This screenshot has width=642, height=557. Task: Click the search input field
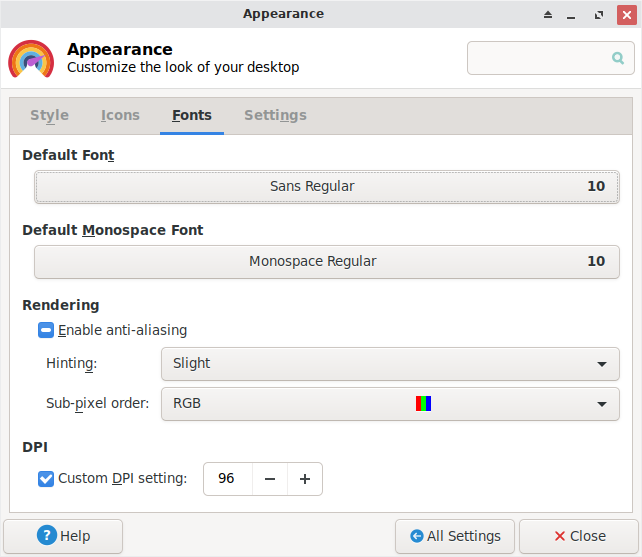pos(551,58)
